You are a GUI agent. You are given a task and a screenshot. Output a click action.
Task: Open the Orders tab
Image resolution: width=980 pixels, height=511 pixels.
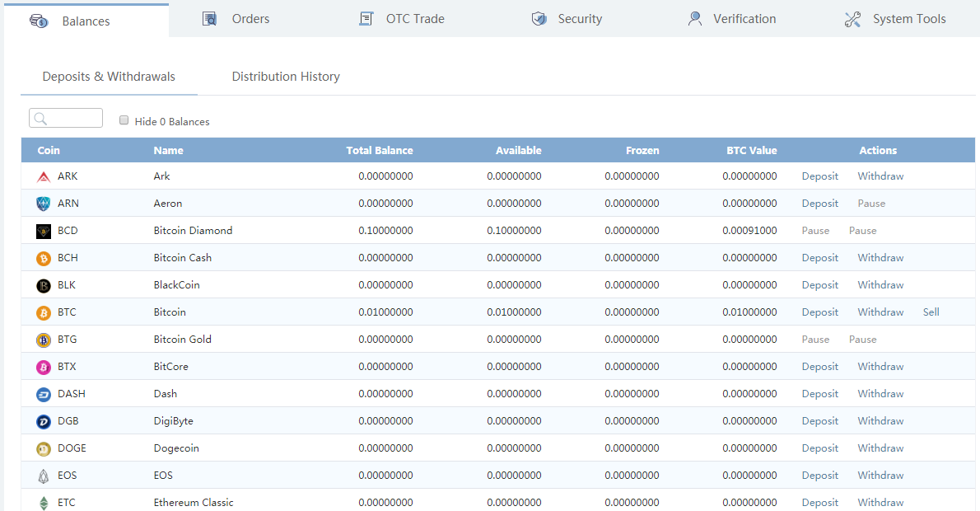pos(236,19)
